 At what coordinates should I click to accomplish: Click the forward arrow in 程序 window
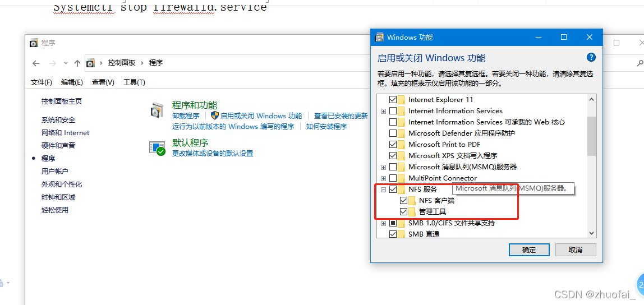point(52,63)
